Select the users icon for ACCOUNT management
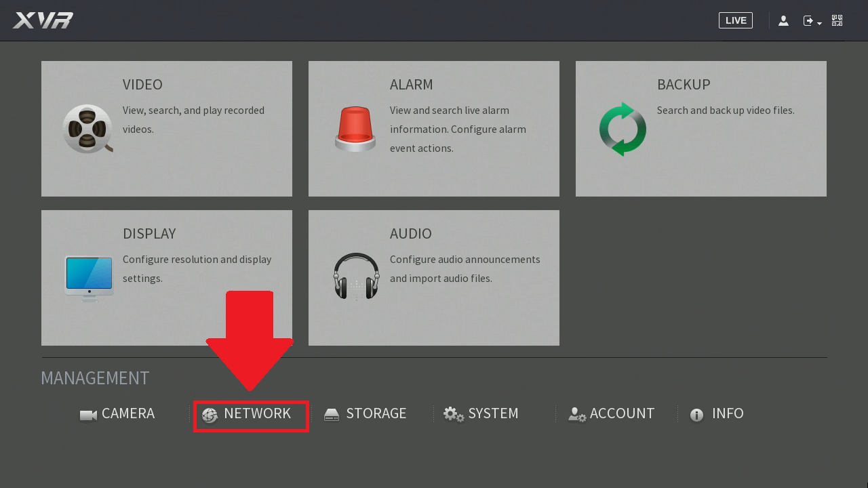The width and height of the screenshot is (868, 488). coord(576,415)
